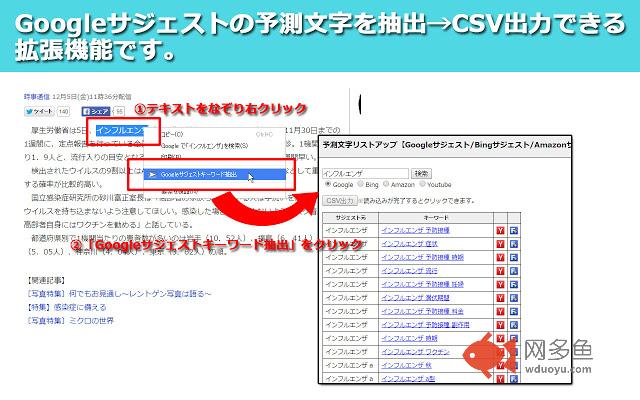The image size is (640, 400).
Task: Click the blue R icon in インフルエンザ 潜伏期間 row
Action: pos(513,298)
